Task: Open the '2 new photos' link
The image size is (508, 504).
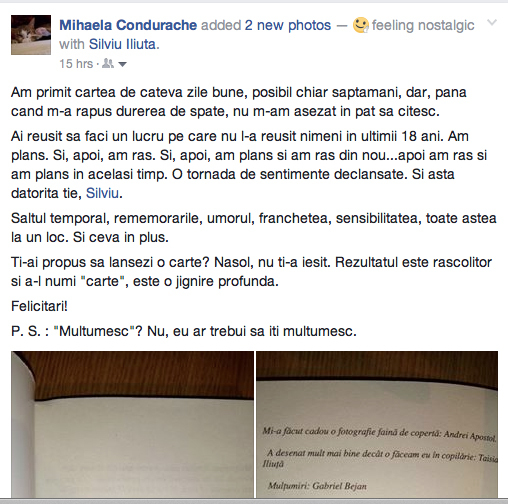Action: [288, 25]
